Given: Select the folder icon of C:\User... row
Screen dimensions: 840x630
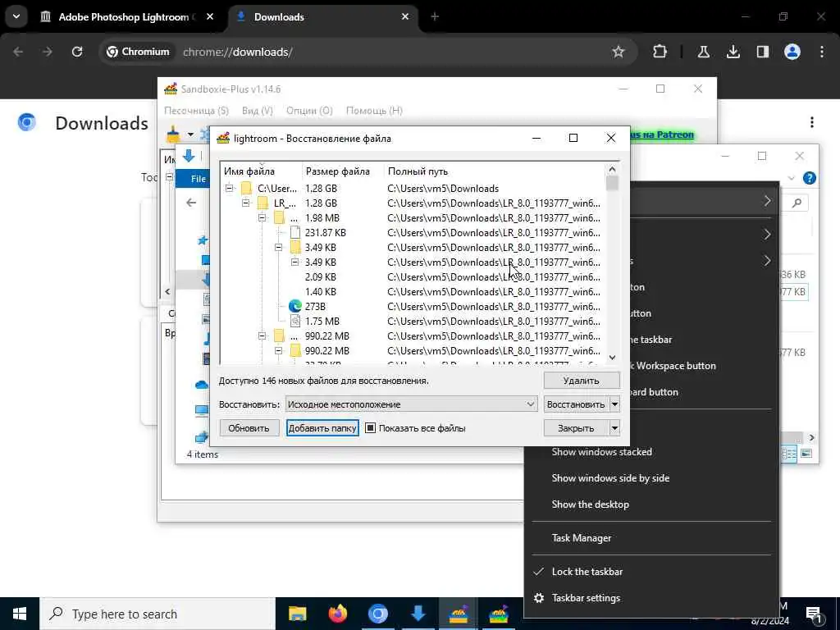Looking at the screenshot, I should pos(246,188).
